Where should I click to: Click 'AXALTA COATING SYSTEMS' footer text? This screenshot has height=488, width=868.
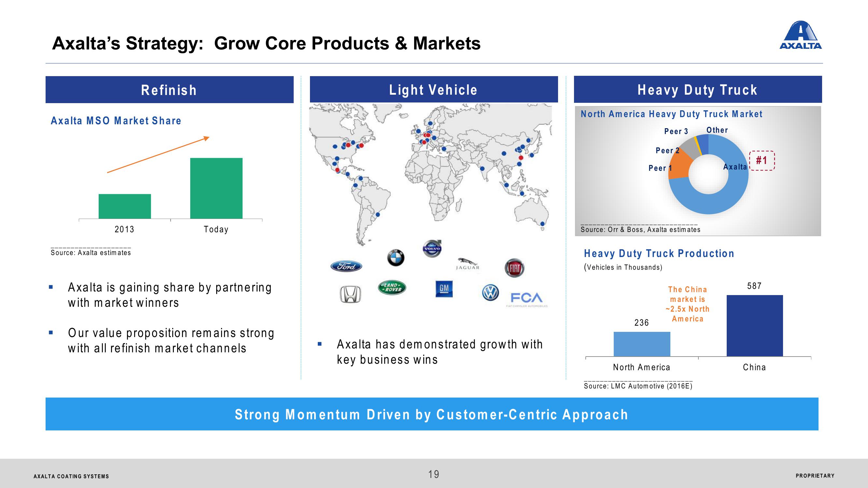click(x=71, y=476)
